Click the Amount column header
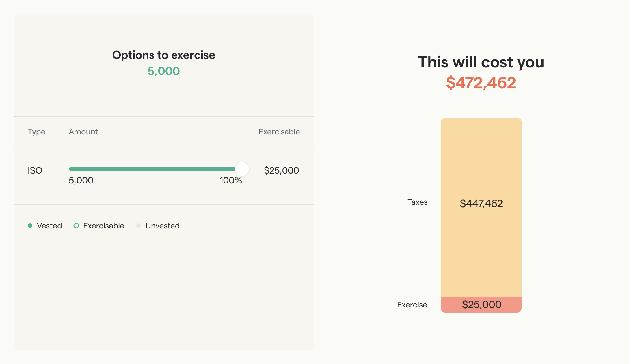This screenshot has height=364, width=629. 83,132
